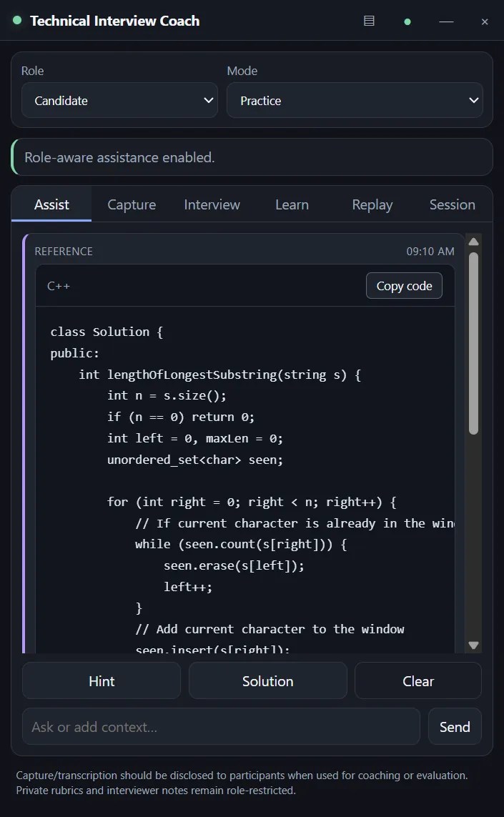Image resolution: width=504 pixels, height=817 pixels.
Task: Click the green status dot beside minimize
Action: (407, 21)
